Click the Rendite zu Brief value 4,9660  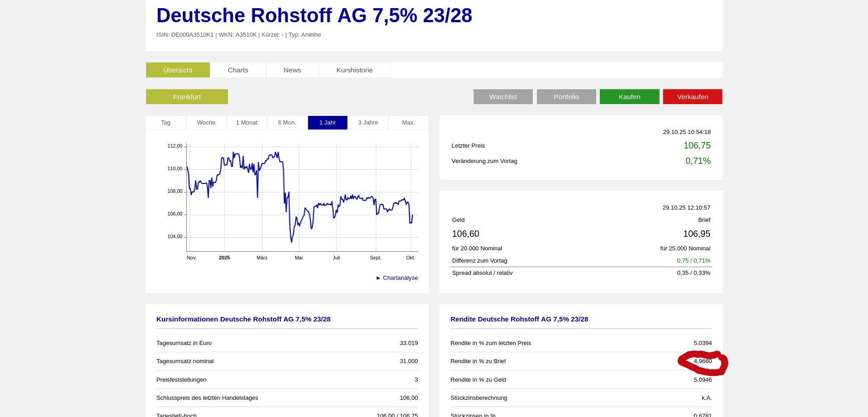(x=702, y=361)
